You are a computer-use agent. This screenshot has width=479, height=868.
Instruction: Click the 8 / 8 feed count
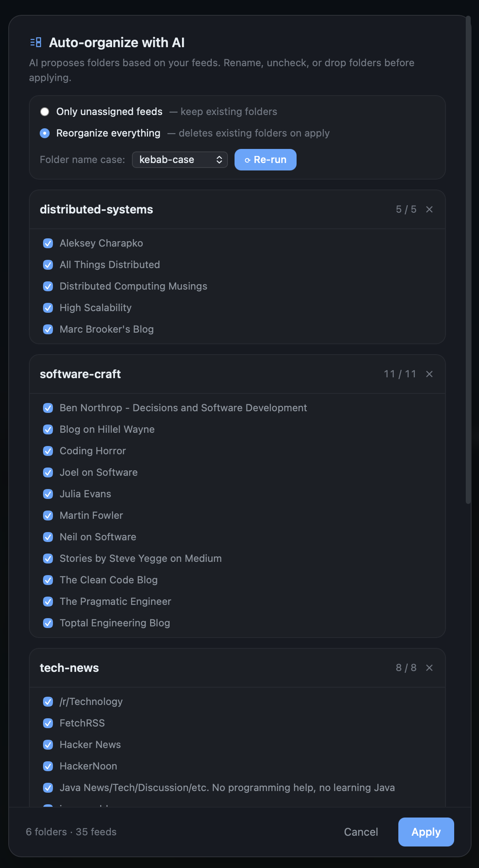406,668
